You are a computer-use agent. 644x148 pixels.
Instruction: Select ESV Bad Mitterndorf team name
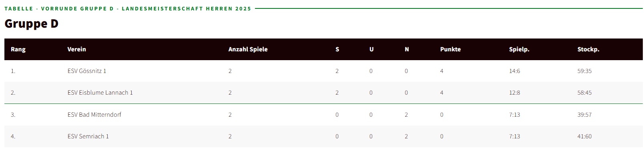click(x=94, y=115)
